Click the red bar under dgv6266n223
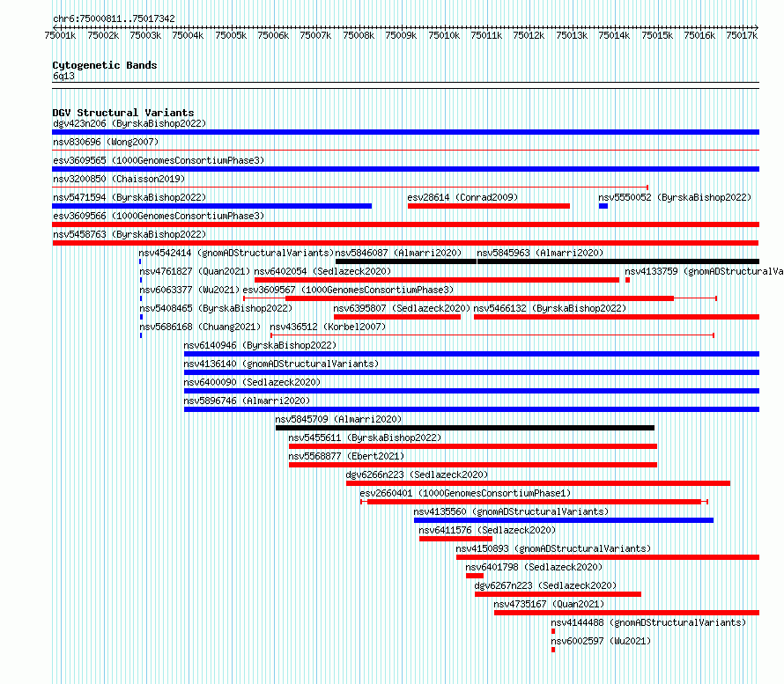 538,483
